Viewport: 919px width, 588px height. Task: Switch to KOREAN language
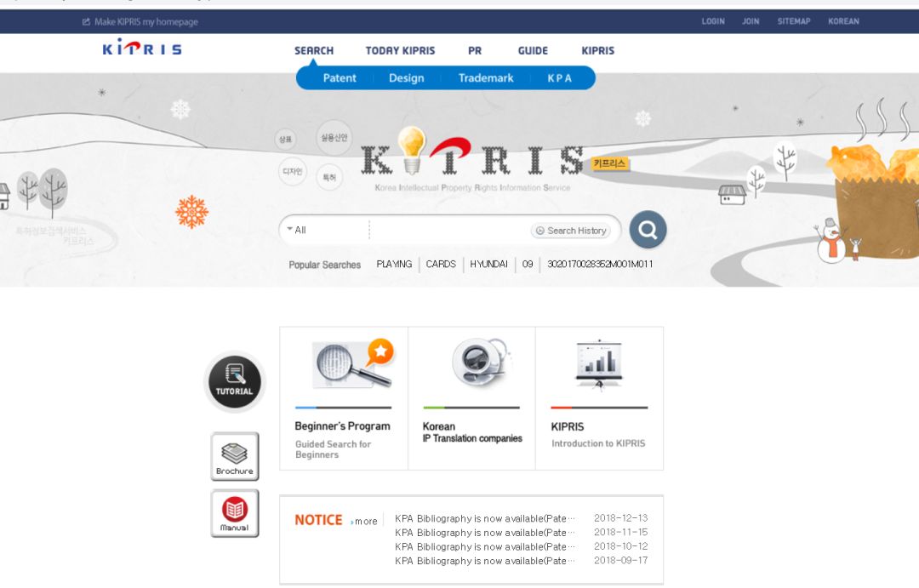pos(843,21)
